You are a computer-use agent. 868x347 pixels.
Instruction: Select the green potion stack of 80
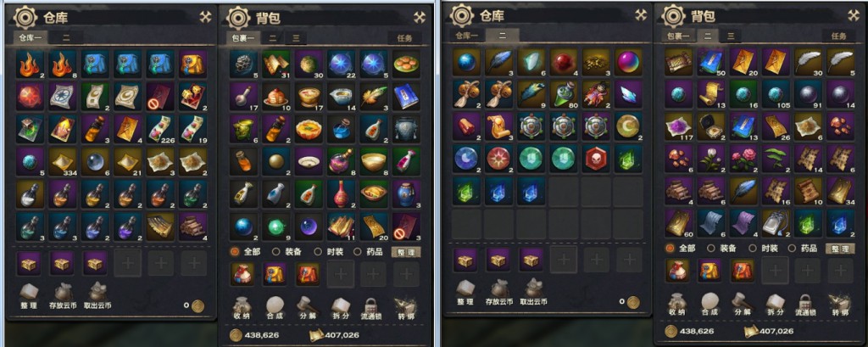[x=564, y=93]
